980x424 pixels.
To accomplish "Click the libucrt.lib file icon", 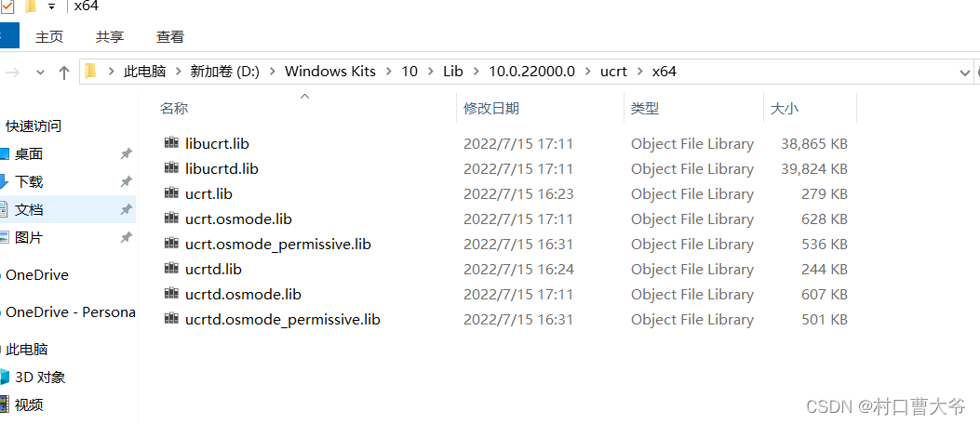I will point(170,143).
